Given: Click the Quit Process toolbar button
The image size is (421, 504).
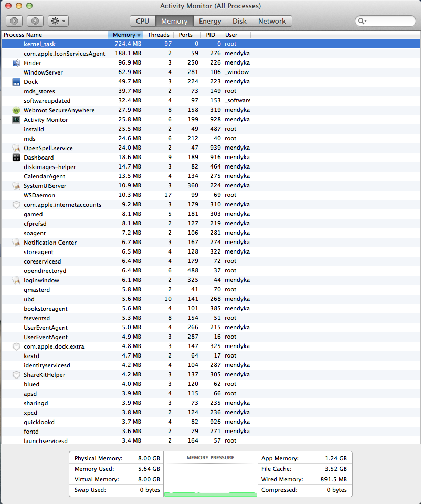Looking at the screenshot, I should click(x=14, y=21).
